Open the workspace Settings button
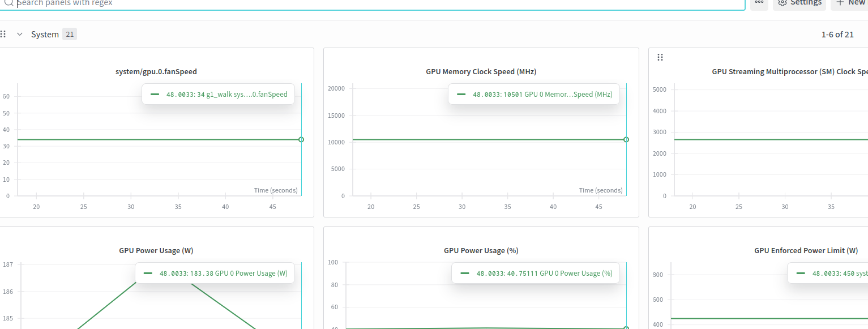The image size is (868, 329). pyautogui.click(x=799, y=3)
